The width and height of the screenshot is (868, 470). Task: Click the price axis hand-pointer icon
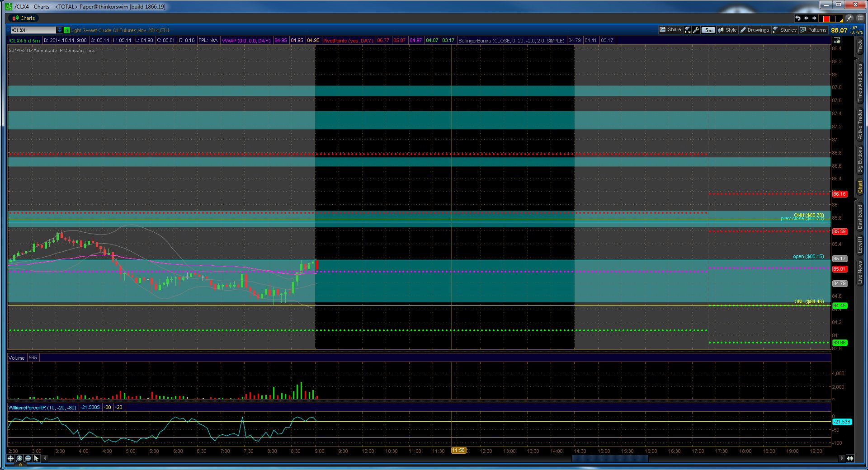(836, 41)
